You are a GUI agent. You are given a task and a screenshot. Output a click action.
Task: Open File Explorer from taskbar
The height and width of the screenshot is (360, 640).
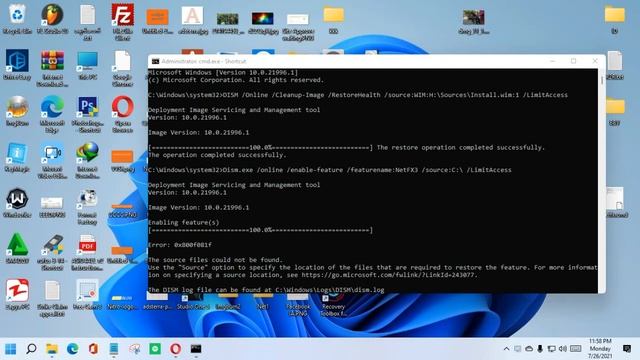pyautogui.click(x=52, y=349)
